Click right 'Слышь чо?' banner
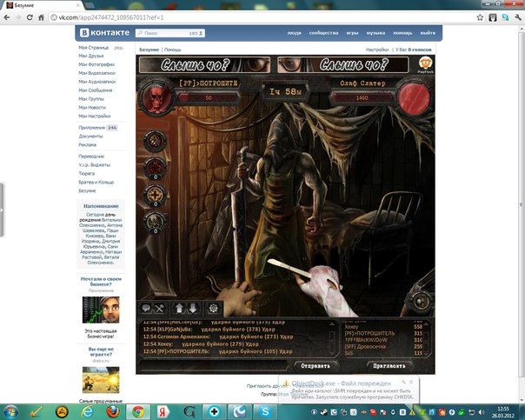 pos(343,64)
